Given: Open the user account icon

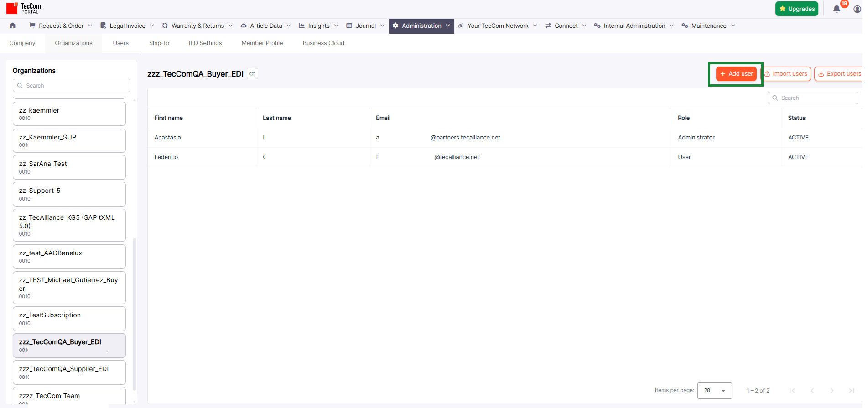Looking at the screenshot, I should click(x=857, y=9).
